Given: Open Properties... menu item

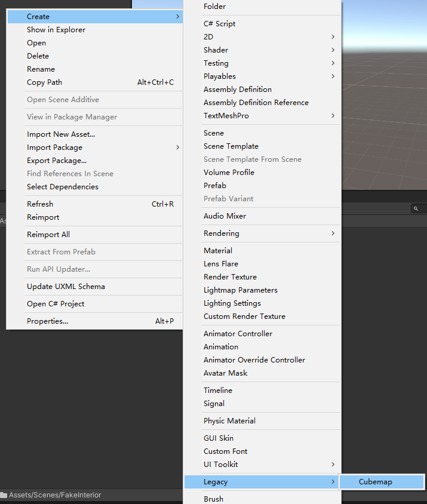Looking at the screenshot, I should point(95,321).
